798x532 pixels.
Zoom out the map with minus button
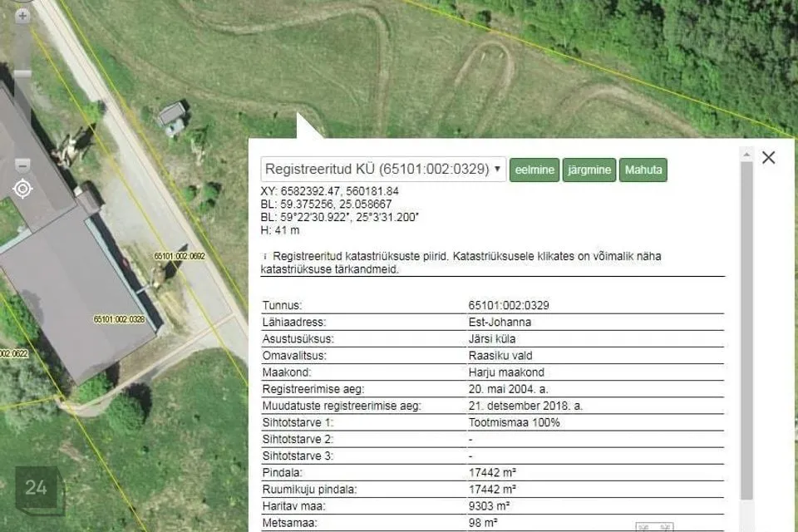(x=22, y=165)
